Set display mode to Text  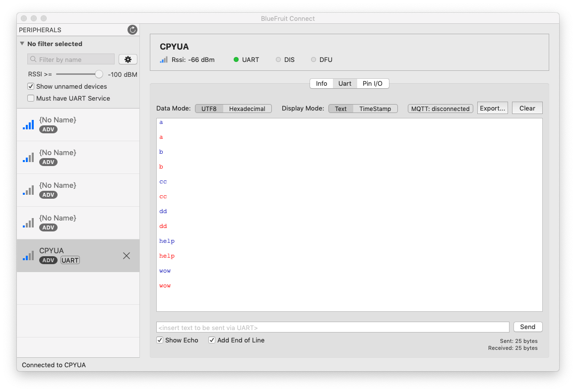[340, 109]
